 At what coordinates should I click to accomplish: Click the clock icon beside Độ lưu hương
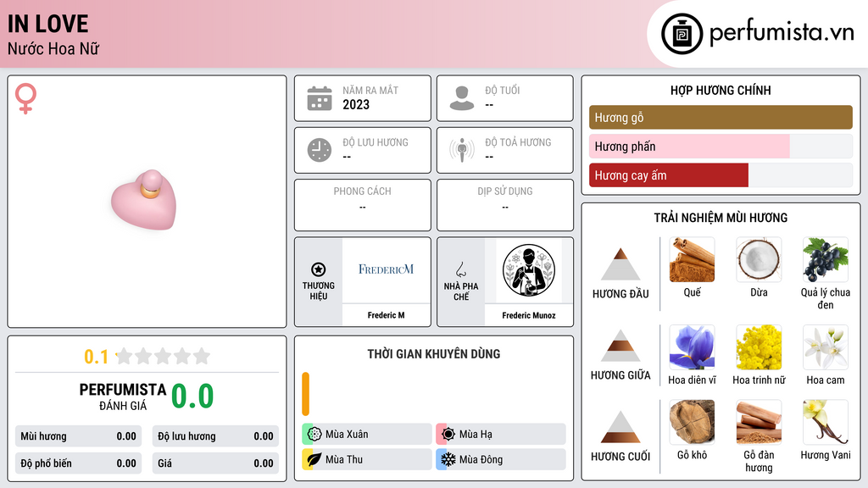(320, 150)
